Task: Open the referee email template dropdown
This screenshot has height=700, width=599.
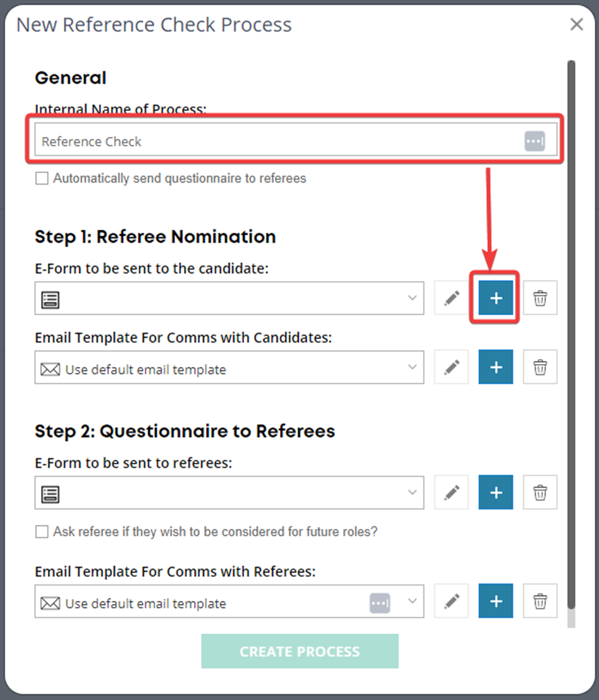Action: [x=413, y=601]
